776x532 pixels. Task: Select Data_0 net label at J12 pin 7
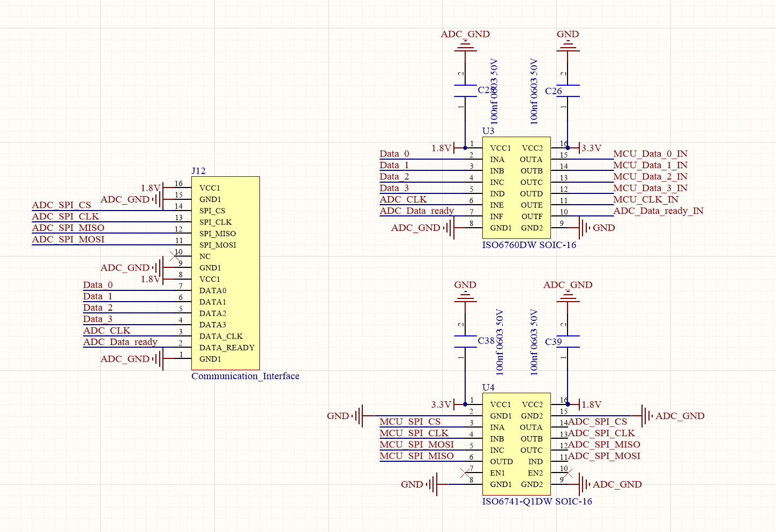point(98,285)
